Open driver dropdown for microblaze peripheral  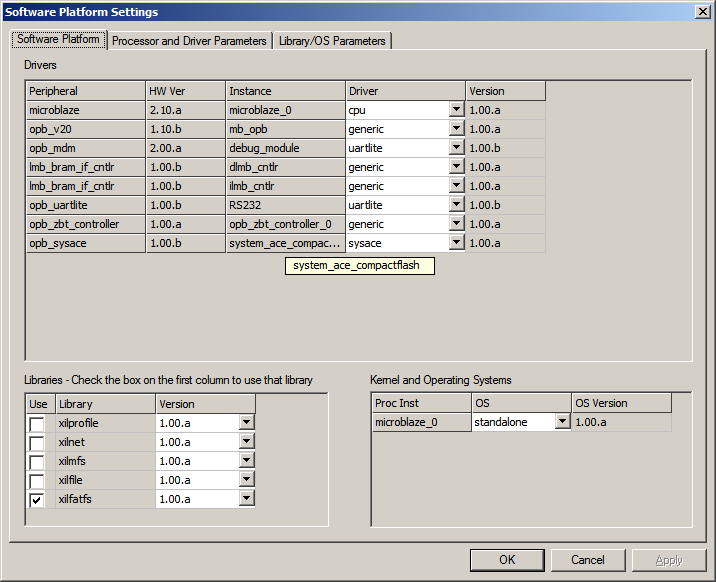tap(456, 110)
